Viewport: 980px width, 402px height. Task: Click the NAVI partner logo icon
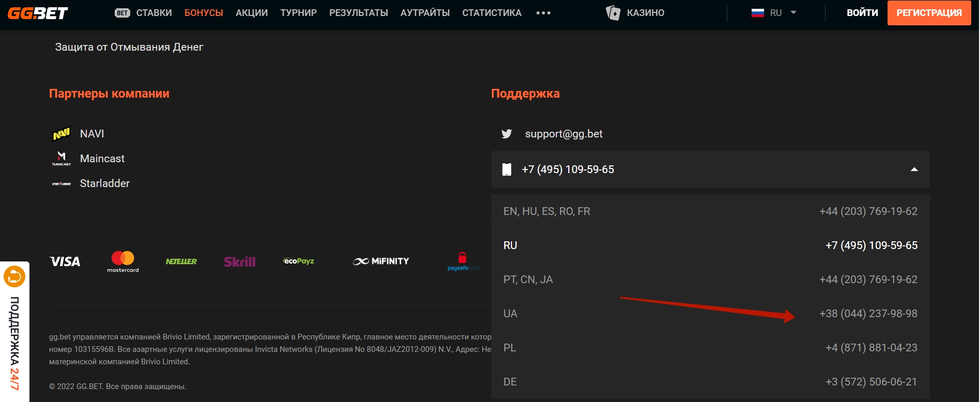pyautogui.click(x=61, y=134)
